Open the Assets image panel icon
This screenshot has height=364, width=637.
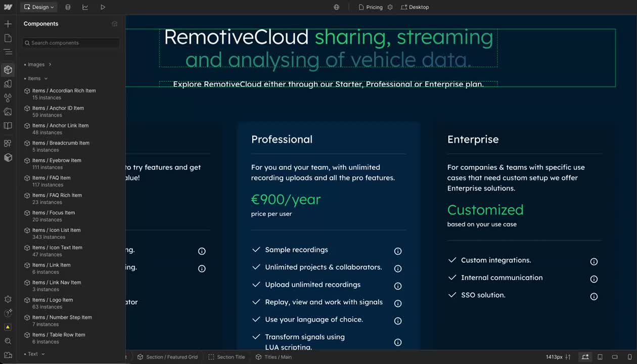(x=8, y=112)
